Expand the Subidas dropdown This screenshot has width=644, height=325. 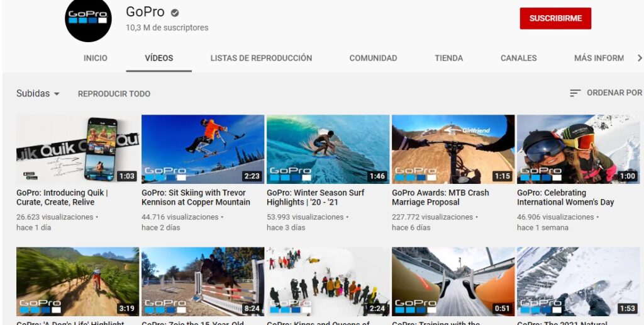pyautogui.click(x=38, y=93)
